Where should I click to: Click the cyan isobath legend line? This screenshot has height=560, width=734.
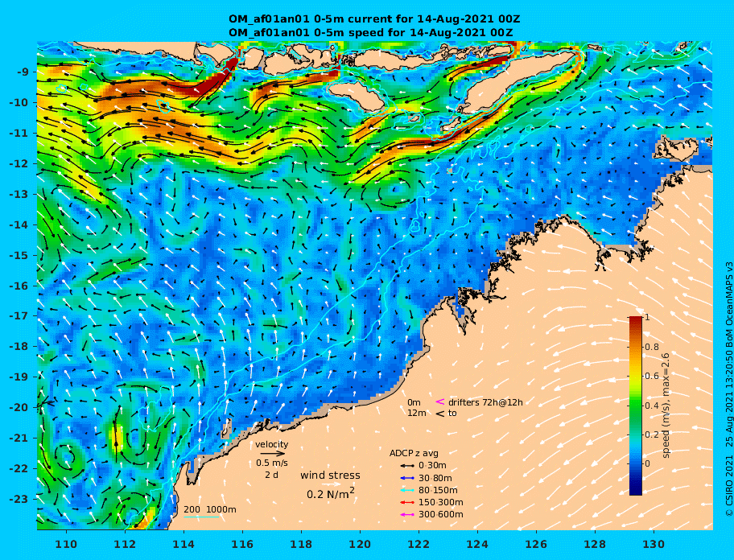click(201, 517)
